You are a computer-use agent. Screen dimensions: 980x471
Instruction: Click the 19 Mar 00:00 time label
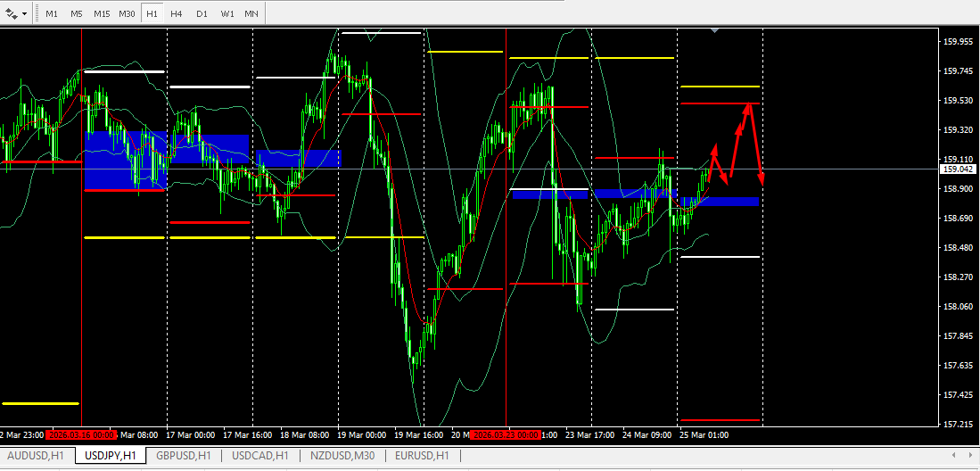(360, 434)
